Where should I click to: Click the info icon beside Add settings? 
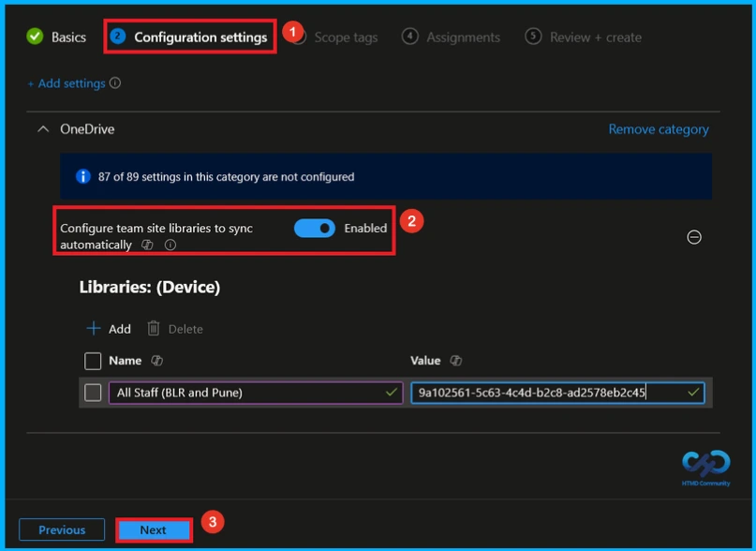[x=114, y=83]
